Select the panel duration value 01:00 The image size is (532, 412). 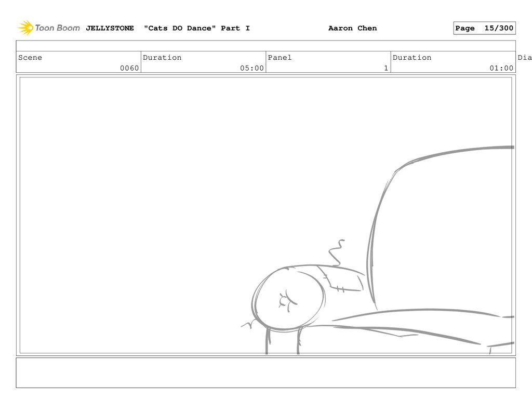[x=501, y=68]
